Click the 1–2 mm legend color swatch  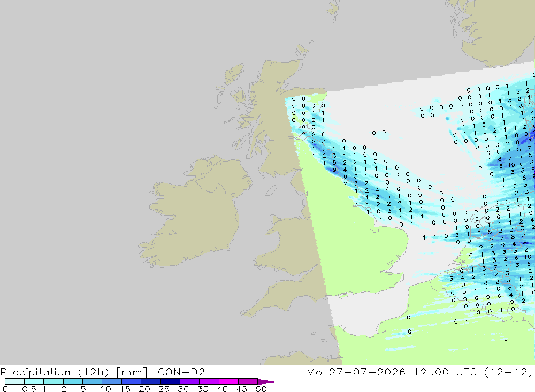53,381
